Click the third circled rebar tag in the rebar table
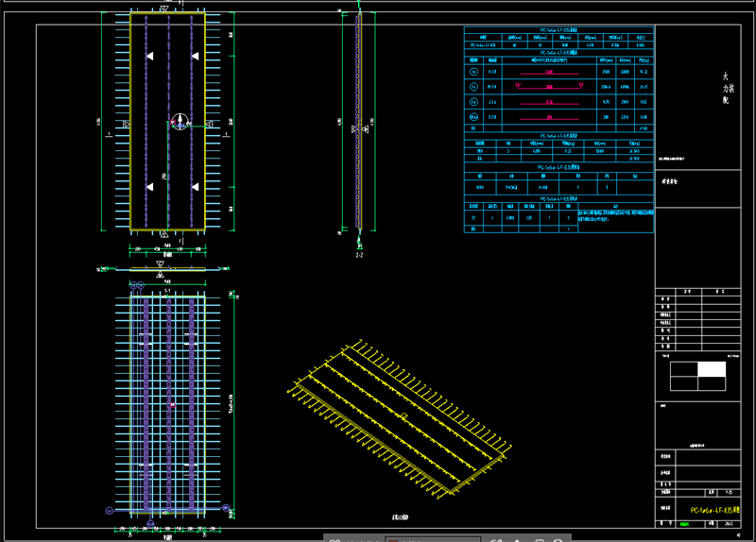Viewport: 756px width, 542px height. click(473, 102)
